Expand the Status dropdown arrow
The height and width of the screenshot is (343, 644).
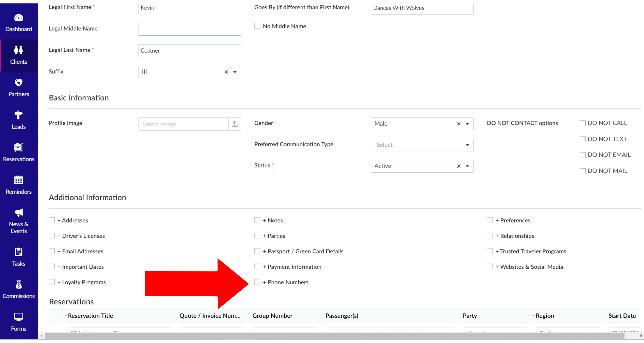coord(467,166)
